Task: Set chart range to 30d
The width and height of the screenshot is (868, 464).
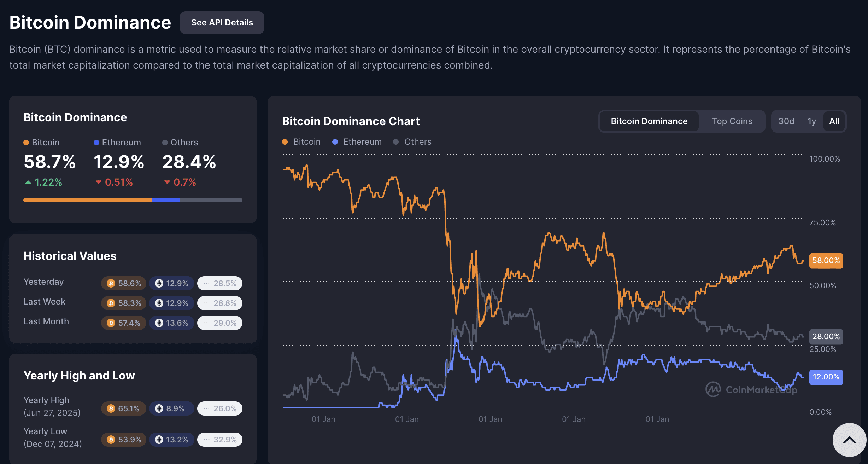Action: point(786,121)
